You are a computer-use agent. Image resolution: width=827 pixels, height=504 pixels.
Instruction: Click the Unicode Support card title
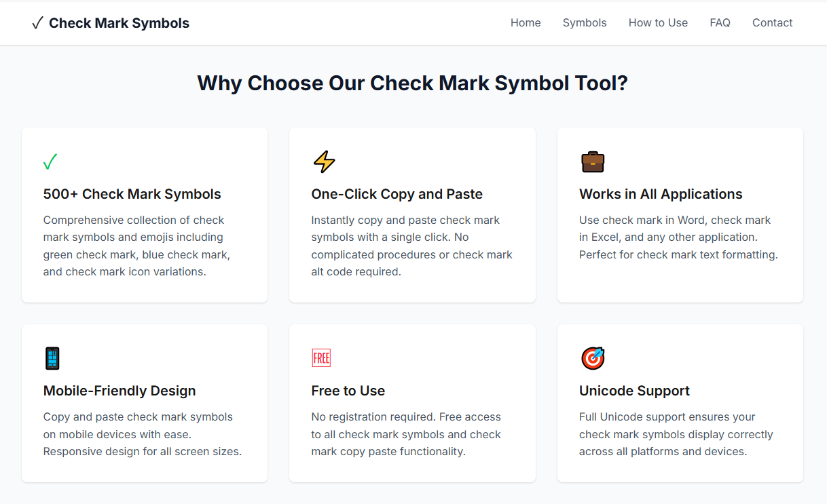coord(634,391)
